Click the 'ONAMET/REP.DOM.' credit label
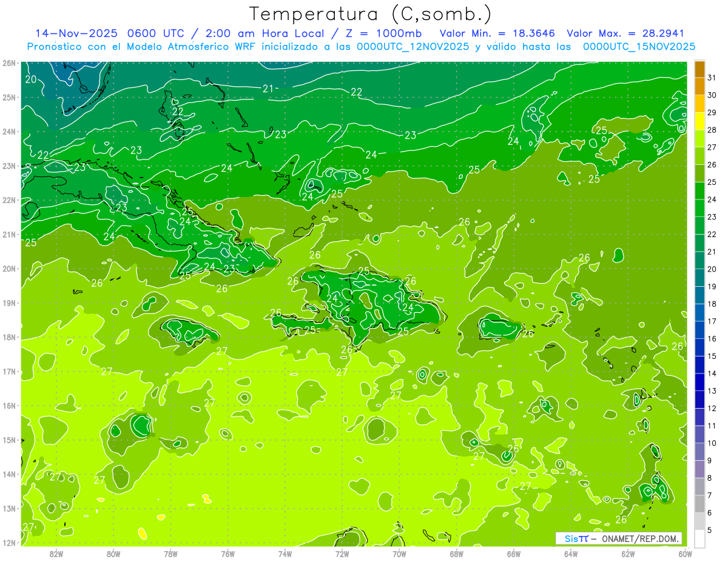Image resolution: width=728 pixels, height=562 pixels. [641, 538]
